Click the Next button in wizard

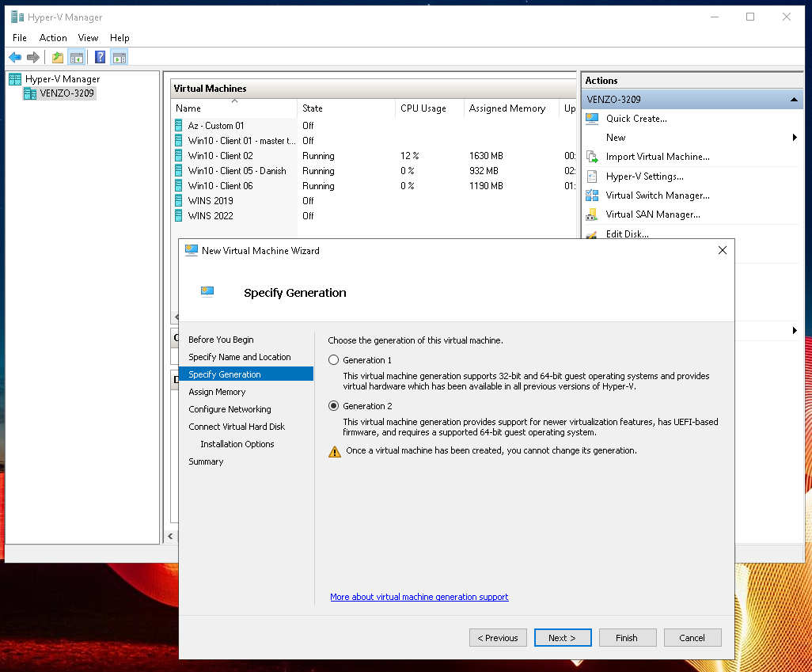pos(563,638)
